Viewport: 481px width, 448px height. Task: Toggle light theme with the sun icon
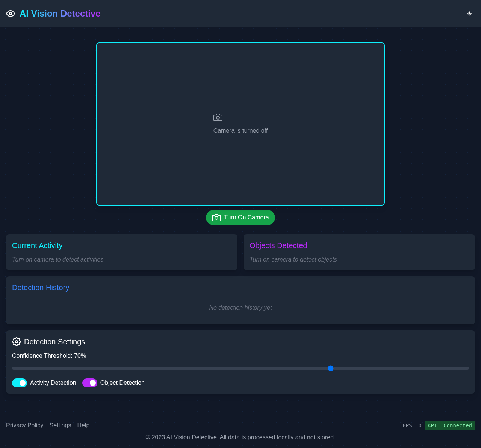(x=469, y=14)
